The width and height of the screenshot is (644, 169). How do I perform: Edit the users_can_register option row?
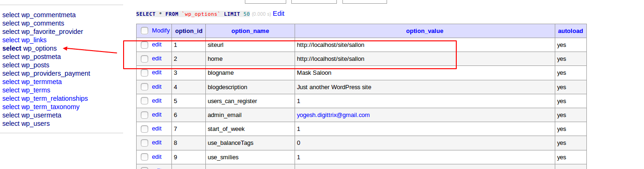tap(157, 100)
